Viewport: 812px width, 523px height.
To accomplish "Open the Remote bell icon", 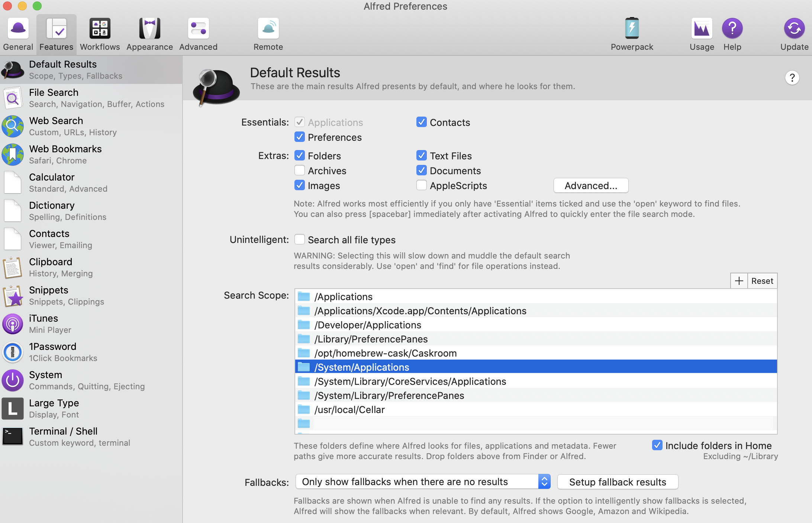I will (x=268, y=29).
